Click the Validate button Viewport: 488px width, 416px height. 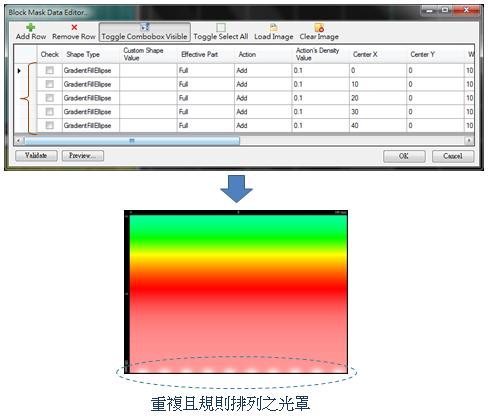tap(36, 156)
